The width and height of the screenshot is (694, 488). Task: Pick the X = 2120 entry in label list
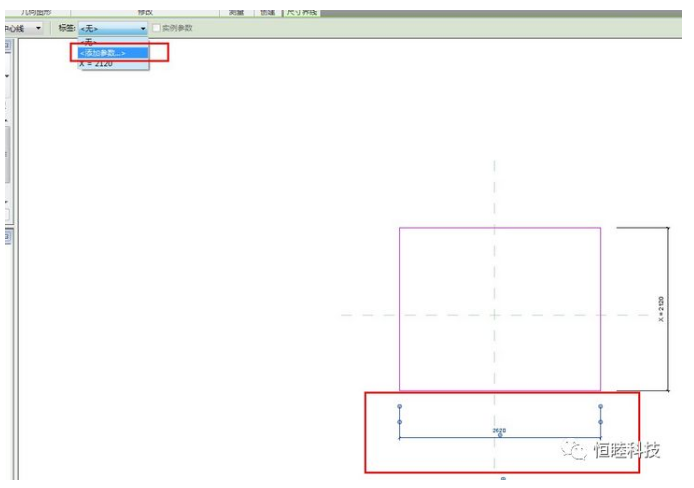click(113, 64)
